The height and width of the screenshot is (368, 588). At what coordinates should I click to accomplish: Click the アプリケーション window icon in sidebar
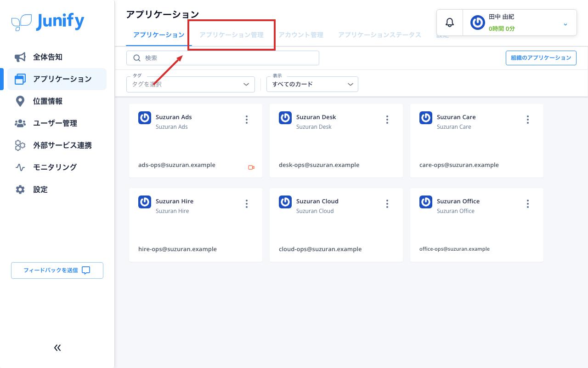tap(20, 79)
